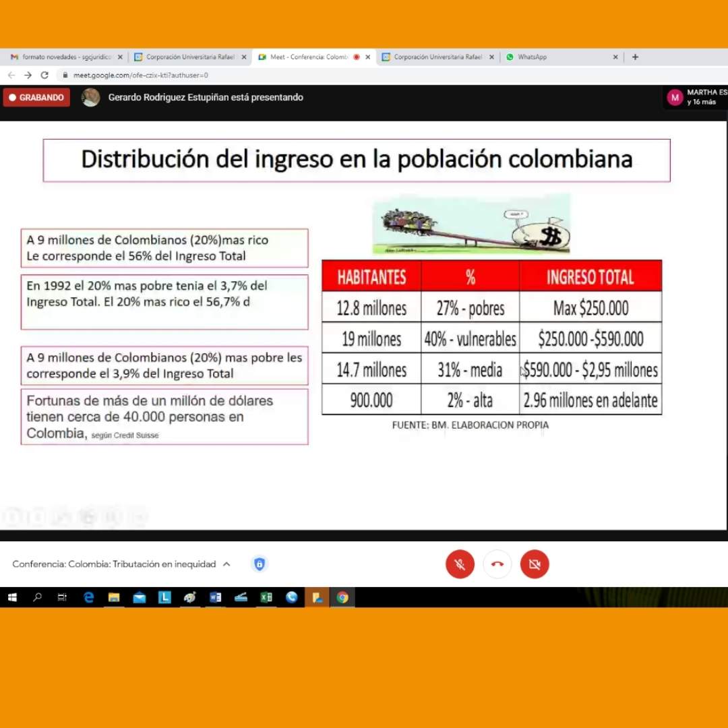
Task: Click the inequality seesaw cartoon image
Action: (x=471, y=224)
